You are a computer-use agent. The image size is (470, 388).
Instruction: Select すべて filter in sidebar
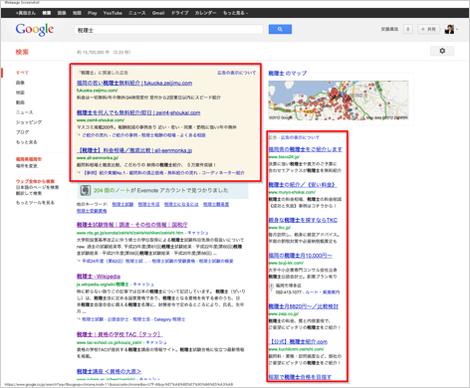coord(22,73)
